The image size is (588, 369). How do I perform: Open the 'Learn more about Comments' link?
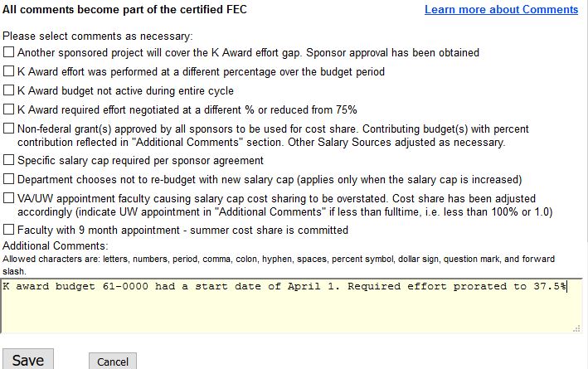click(501, 9)
